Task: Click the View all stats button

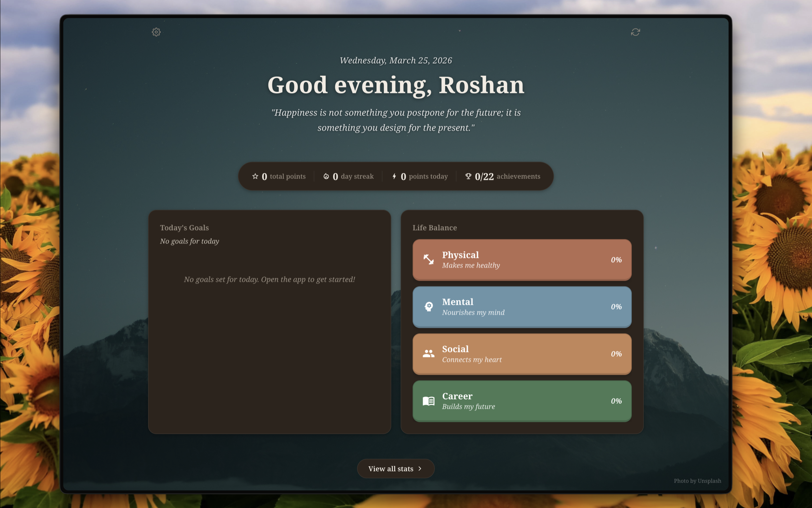Action: [395, 468]
